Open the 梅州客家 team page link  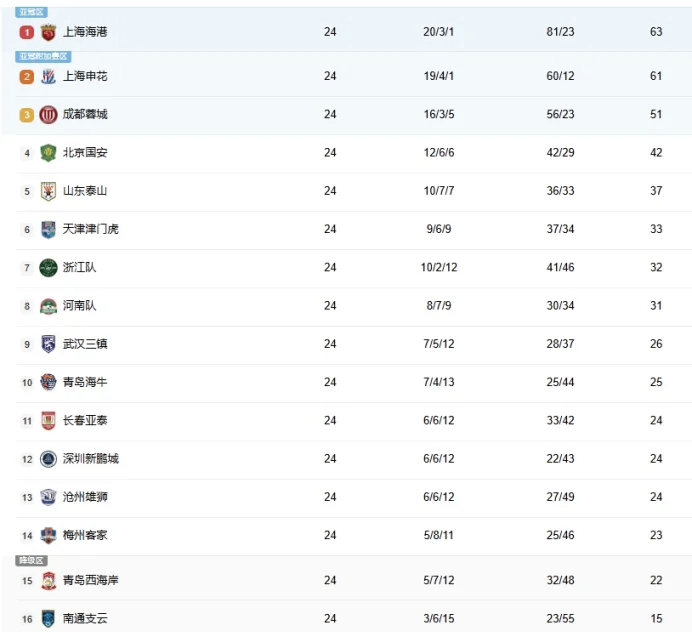pyautogui.click(x=84, y=535)
